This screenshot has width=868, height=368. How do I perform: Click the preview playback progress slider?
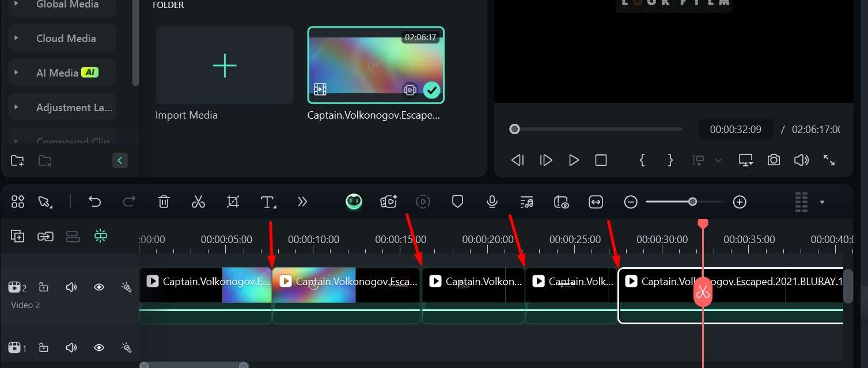596,129
